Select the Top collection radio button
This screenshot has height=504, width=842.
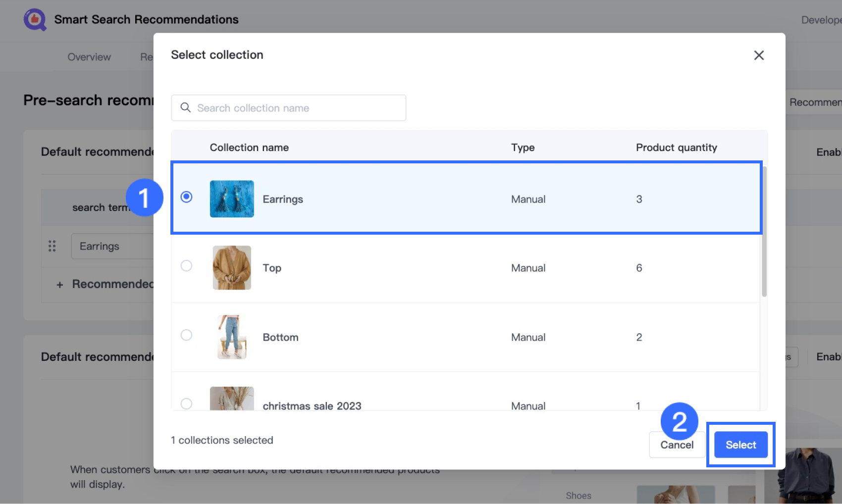pyautogui.click(x=186, y=266)
